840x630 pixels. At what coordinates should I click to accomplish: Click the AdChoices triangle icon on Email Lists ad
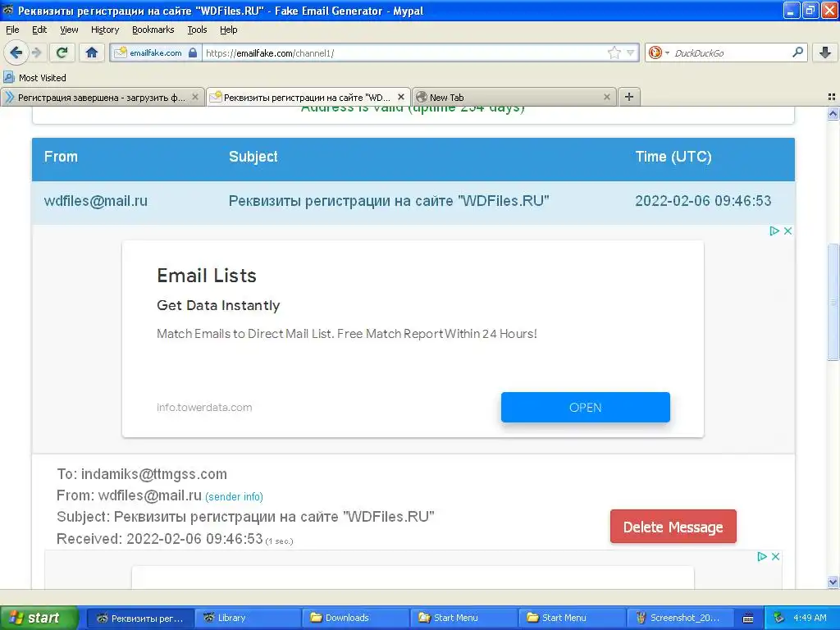[774, 231]
